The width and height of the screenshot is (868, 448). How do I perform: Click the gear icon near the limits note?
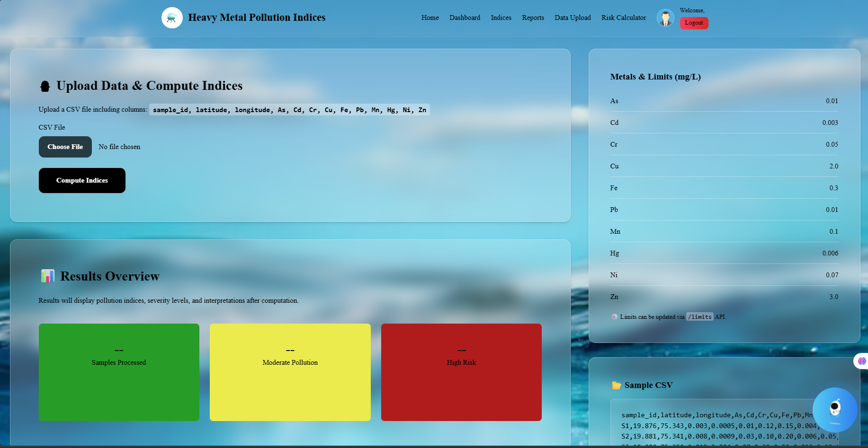[x=614, y=316]
